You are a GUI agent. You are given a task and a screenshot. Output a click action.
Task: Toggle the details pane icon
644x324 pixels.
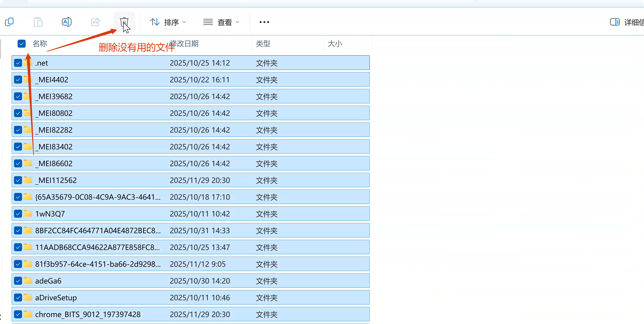pos(614,22)
